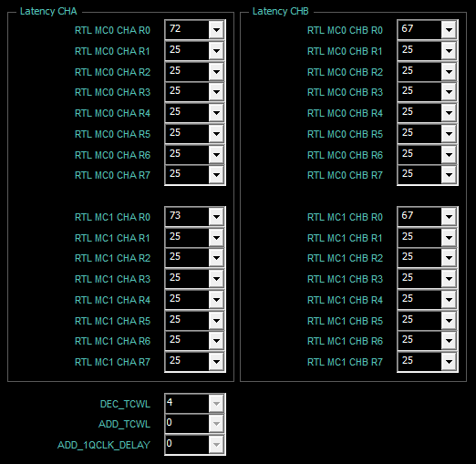Expand RTL MC0 CHB R1 combo box
The height and width of the screenshot is (464, 476).
pos(449,51)
